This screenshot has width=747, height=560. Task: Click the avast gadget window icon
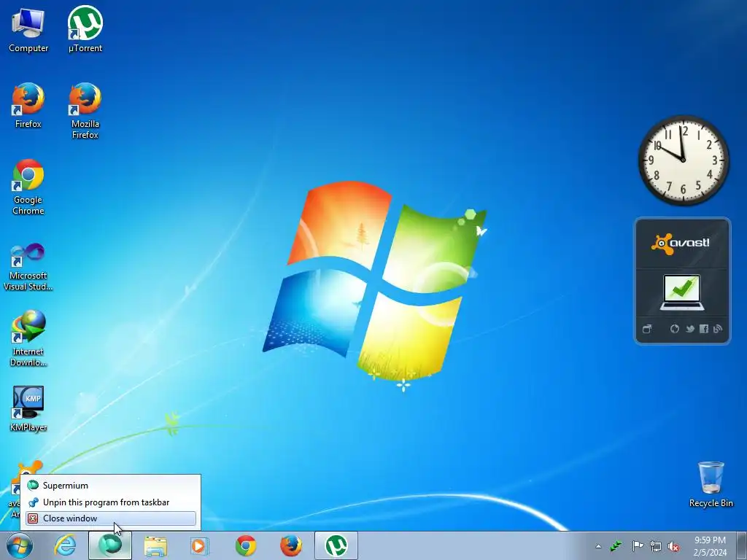point(647,329)
